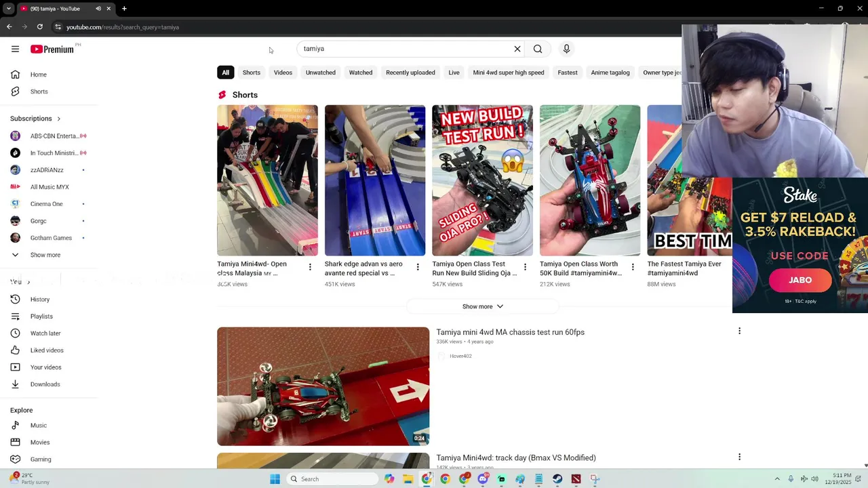Viewport: 868px width, 488px height.
Task: Open options for track day Bmax video
Action: tap(739, 457)
